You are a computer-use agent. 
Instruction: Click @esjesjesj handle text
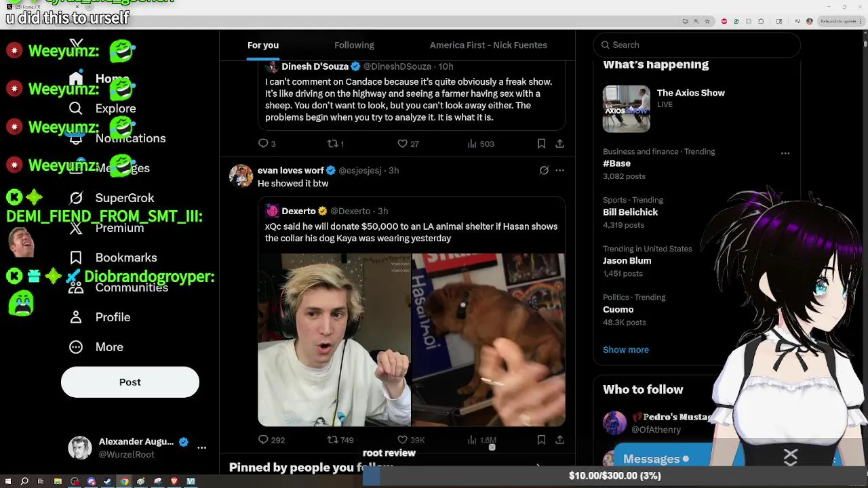tap(360, 170)
